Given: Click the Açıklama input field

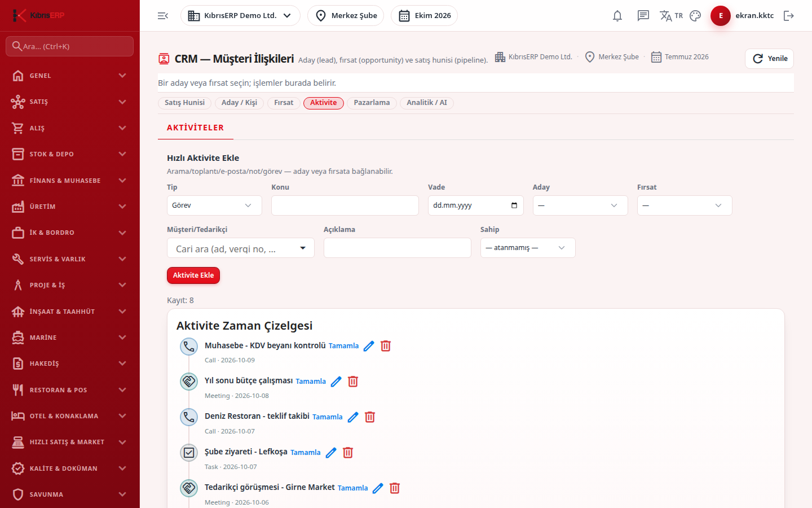Looking at the screenshot, I should coord(398,248).
